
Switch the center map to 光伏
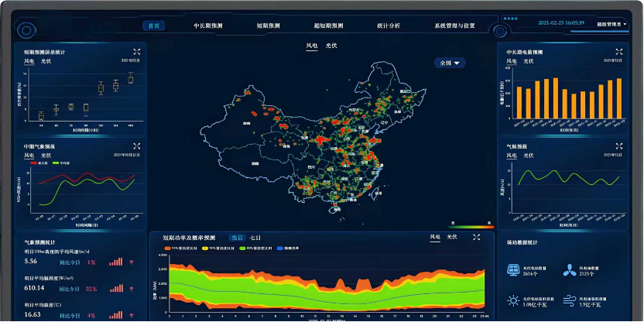pos(331,46)
